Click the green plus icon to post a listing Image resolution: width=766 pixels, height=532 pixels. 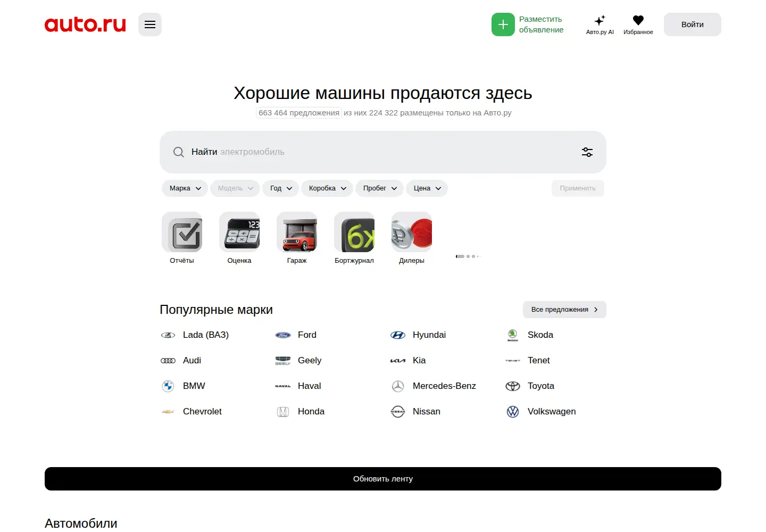[503, 24]
